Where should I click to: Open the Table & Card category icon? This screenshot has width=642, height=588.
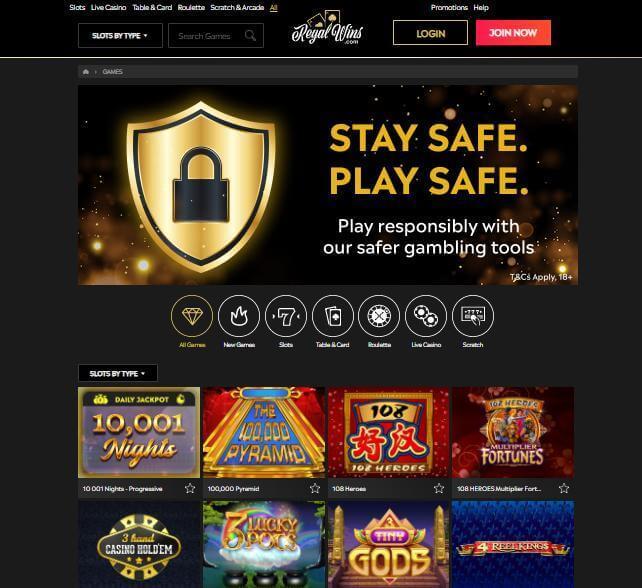click(x=332, y=316)
